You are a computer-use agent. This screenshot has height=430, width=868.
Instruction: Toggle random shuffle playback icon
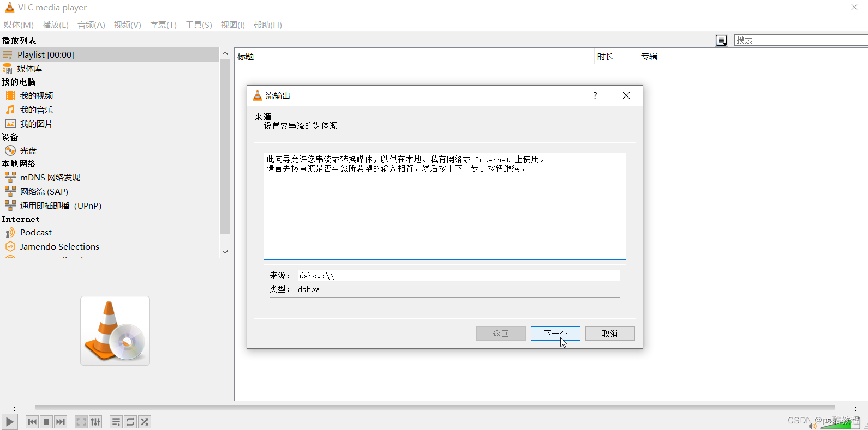pyautogui.click(x=145, y=422)
